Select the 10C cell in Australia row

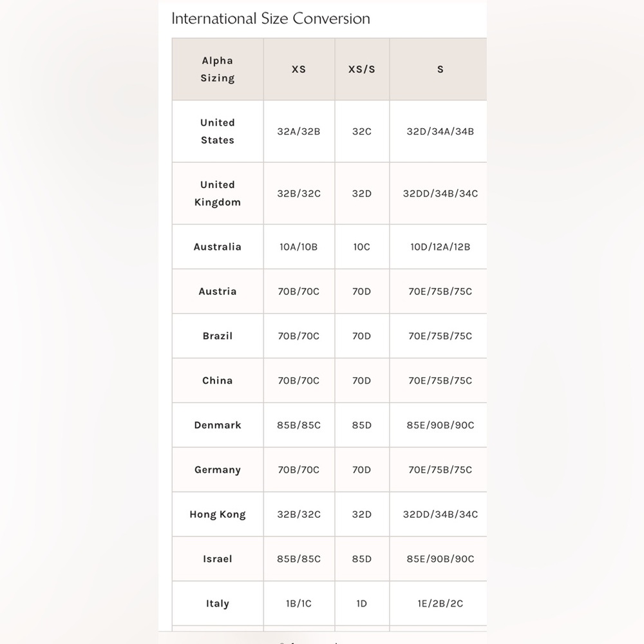362,247
